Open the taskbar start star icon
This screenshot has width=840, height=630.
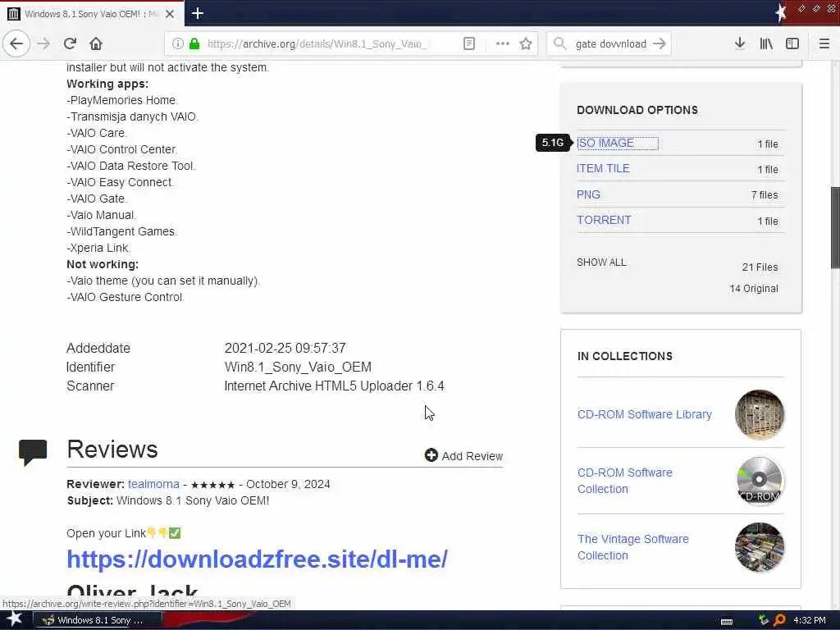coord(15,619)
